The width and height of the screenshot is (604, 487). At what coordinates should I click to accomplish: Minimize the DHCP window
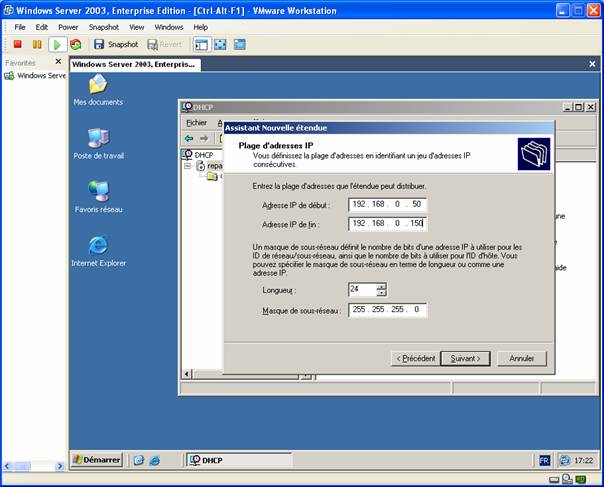point(567,107)
